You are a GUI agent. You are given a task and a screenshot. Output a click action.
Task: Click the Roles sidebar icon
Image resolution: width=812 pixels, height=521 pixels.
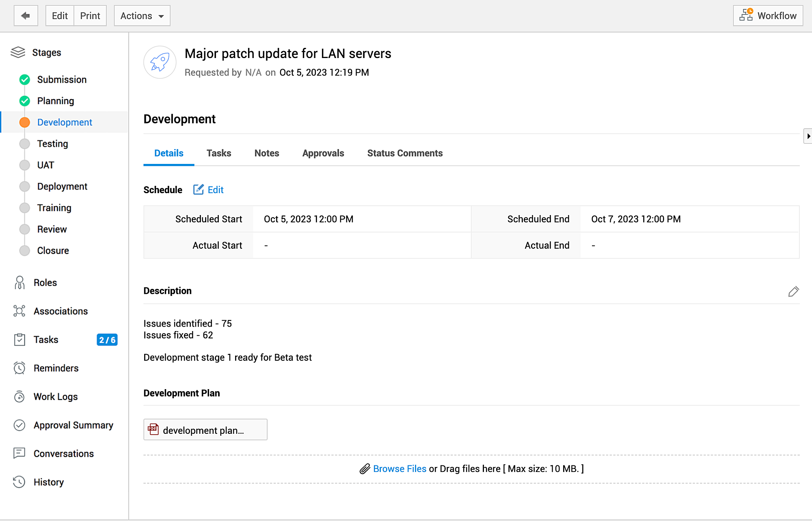pyautogui.click(x=19, y=283)
